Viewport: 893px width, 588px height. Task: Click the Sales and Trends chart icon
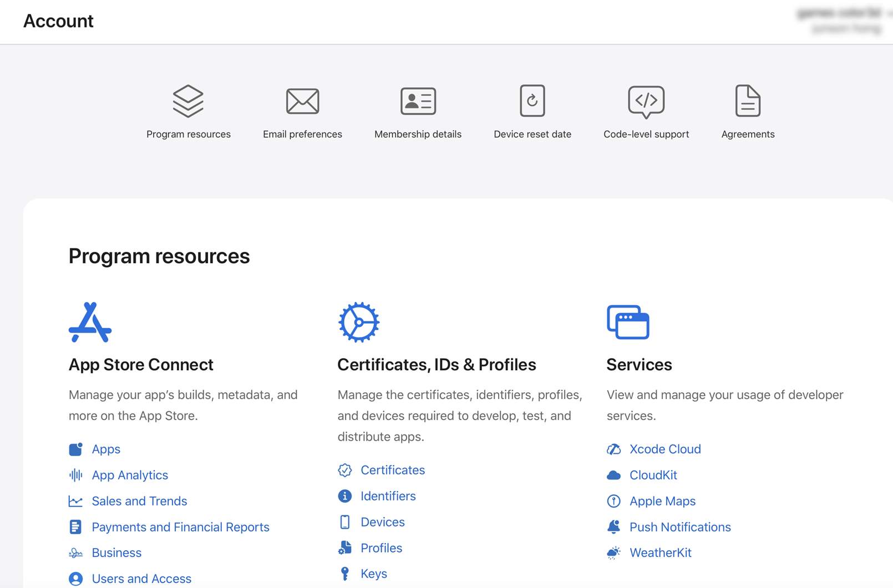pyautogui.click(x=76, y=501)
